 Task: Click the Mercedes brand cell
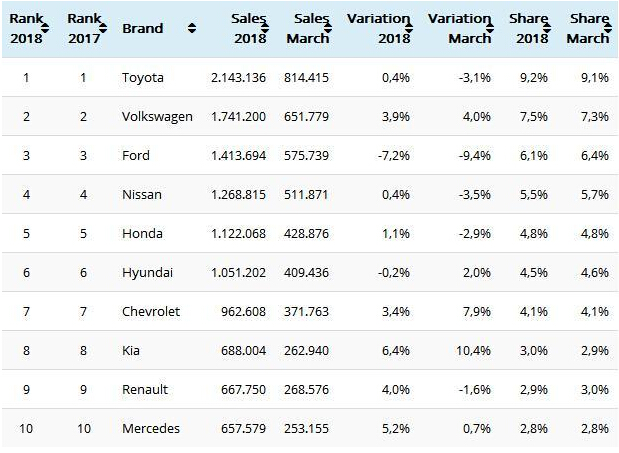tap(151, 429)
